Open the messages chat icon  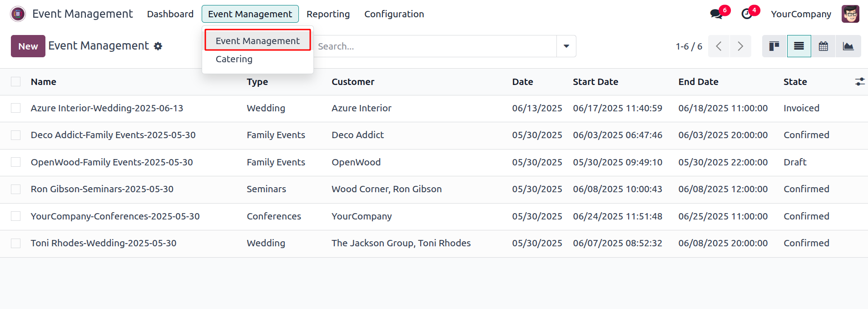pyautogui.click(x=716, y=14)
